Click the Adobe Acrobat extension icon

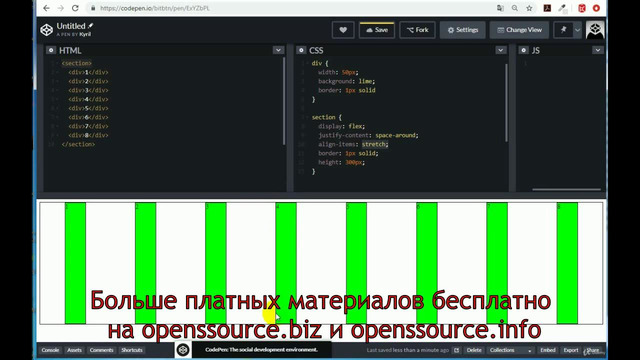[x=547, y=8]
